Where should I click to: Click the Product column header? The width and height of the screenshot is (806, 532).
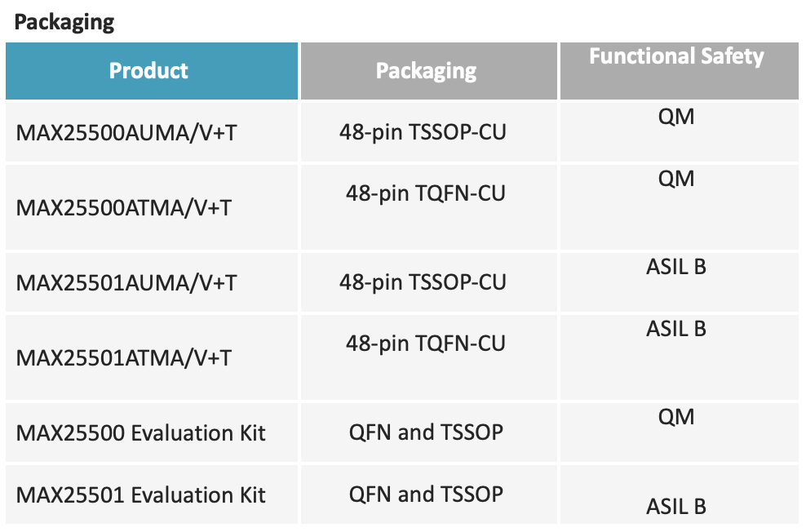[152, 71]
